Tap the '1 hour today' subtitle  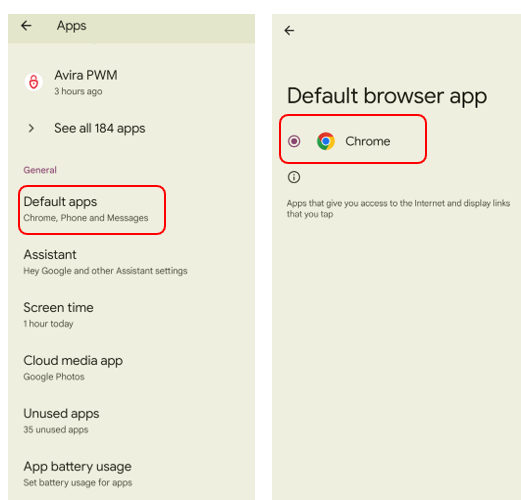(x=48, y=324)
